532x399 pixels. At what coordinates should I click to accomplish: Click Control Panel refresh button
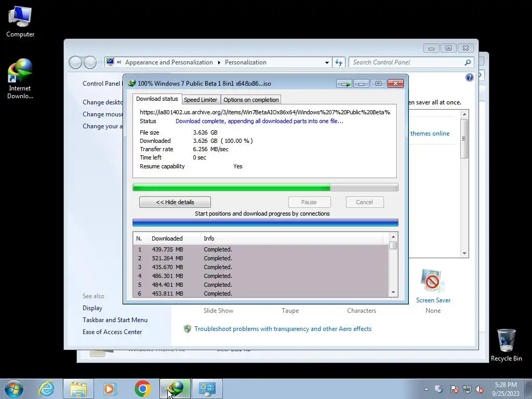(339, 62)
